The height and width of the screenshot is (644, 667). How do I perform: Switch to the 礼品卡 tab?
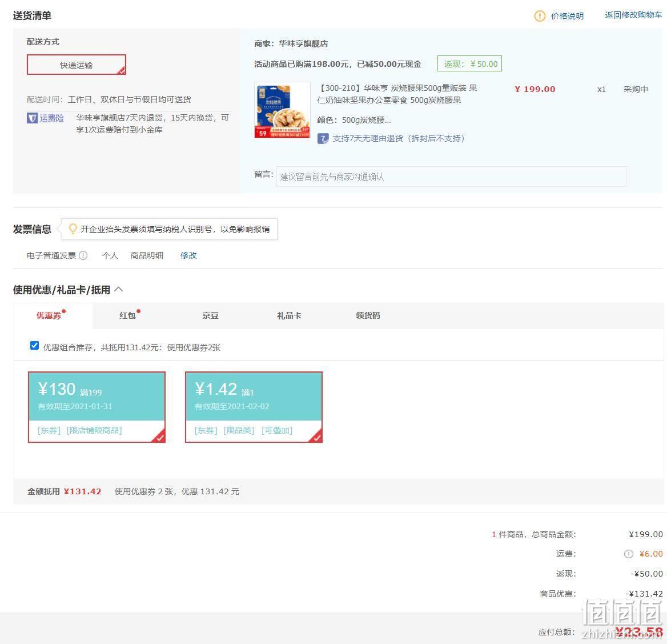290,315
